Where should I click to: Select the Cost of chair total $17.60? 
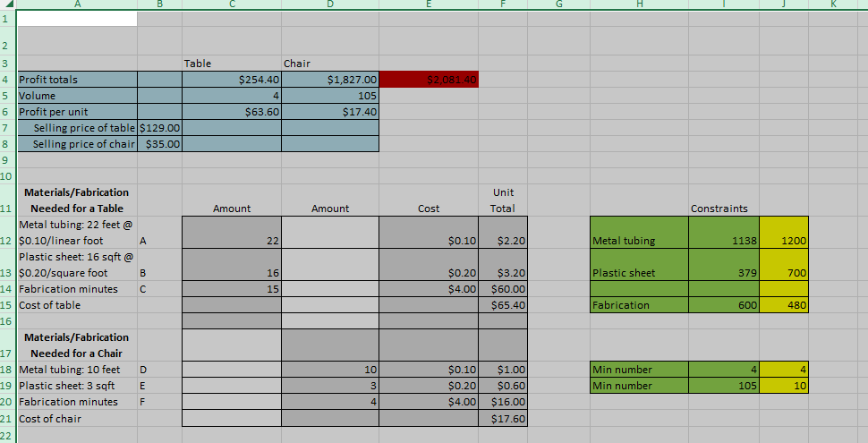click(x=503, y=419)
